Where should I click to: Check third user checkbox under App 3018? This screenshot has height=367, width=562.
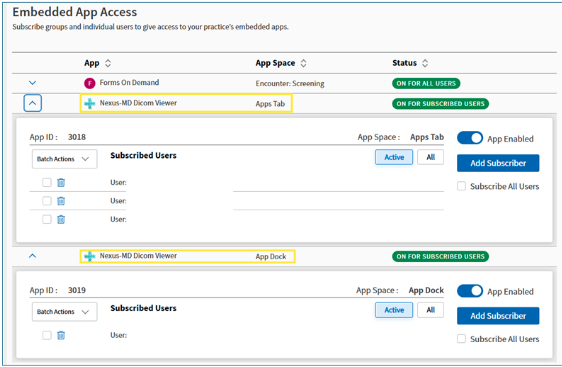point(47,219)
